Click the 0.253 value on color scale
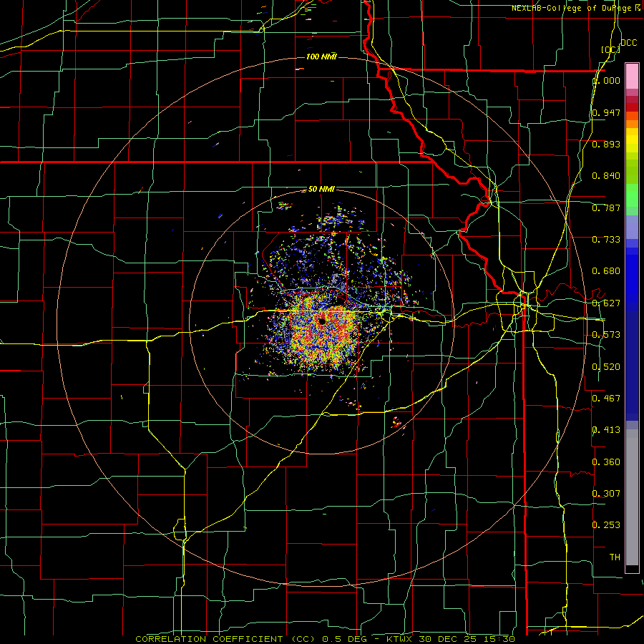 point(606,525)
